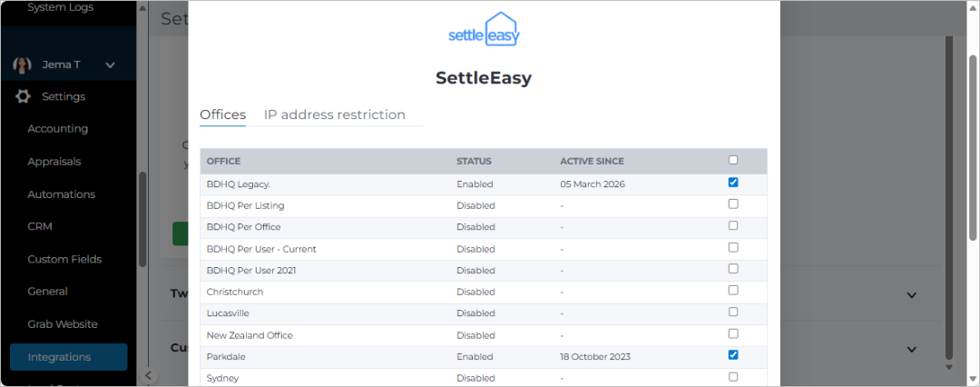Select the Offices tab
The width and height of the screenshot is (980, 387).
click(x=222, y=114)
